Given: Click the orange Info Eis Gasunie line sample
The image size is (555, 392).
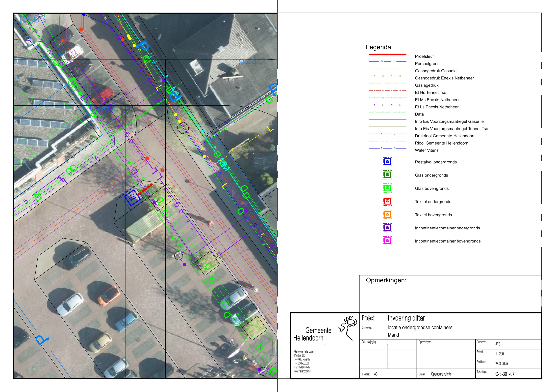Looking at the screenshot, I should [x=387, y=119].
